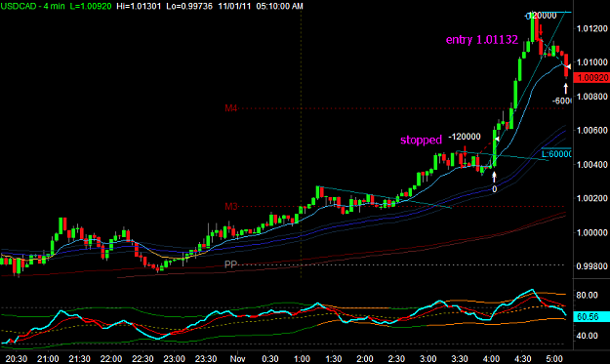Click the white up arrow above -6000 label
This screenshot has width=610, height=364.
pyautogui.click(x=566, y=88)
